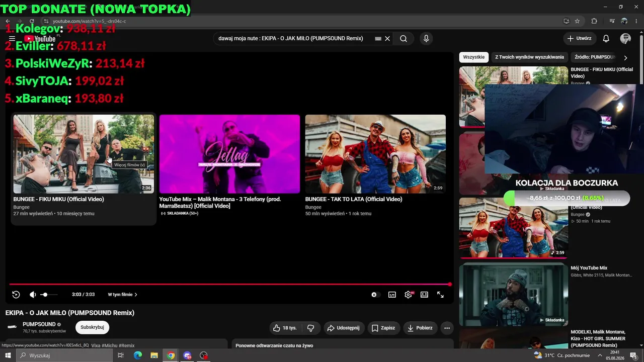
Task: Play endscreen BUNGEE - TAK TO LATA thumbnail
Action: point(375,154)
